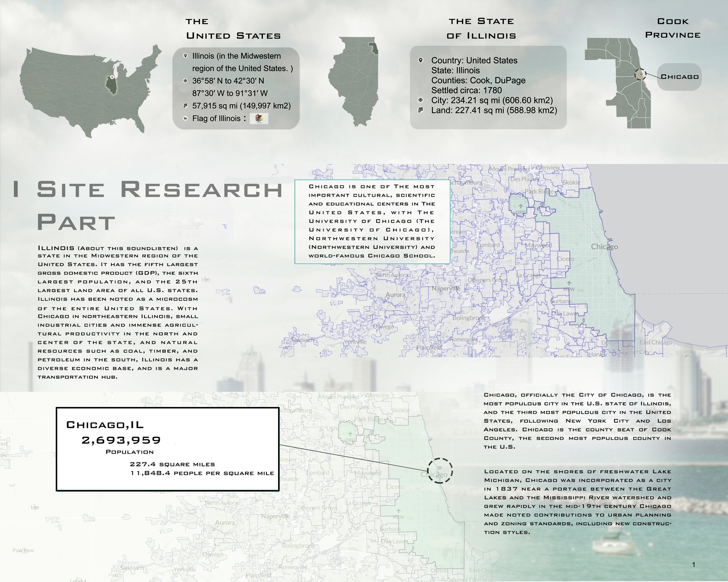Open the Illinois state flag image

pos(259,118)
